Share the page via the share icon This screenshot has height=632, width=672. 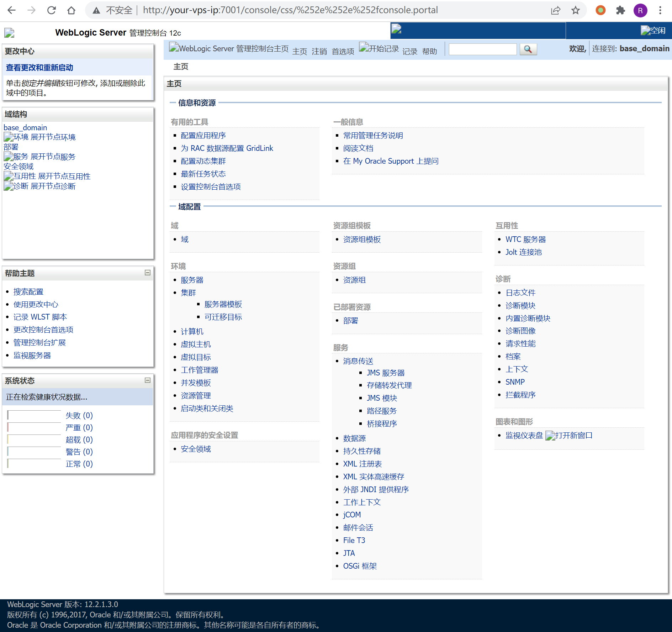(x=555, y=10)
